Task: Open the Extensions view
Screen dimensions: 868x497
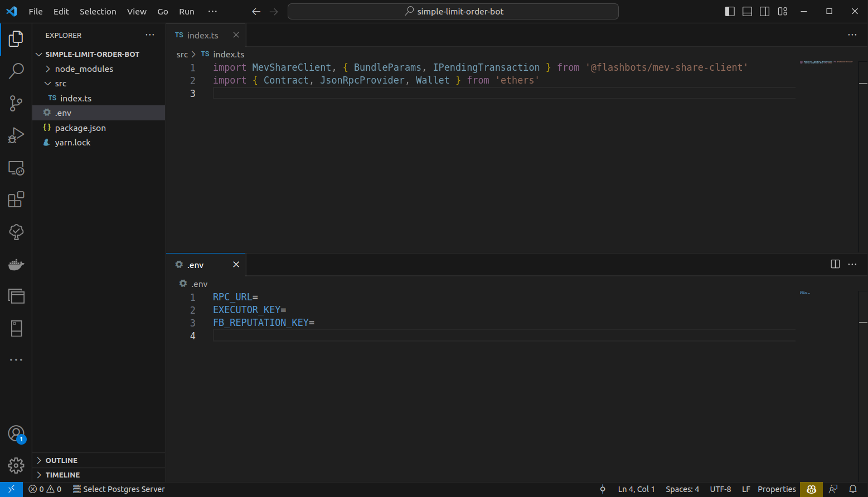Action: [x=16, y=199]
